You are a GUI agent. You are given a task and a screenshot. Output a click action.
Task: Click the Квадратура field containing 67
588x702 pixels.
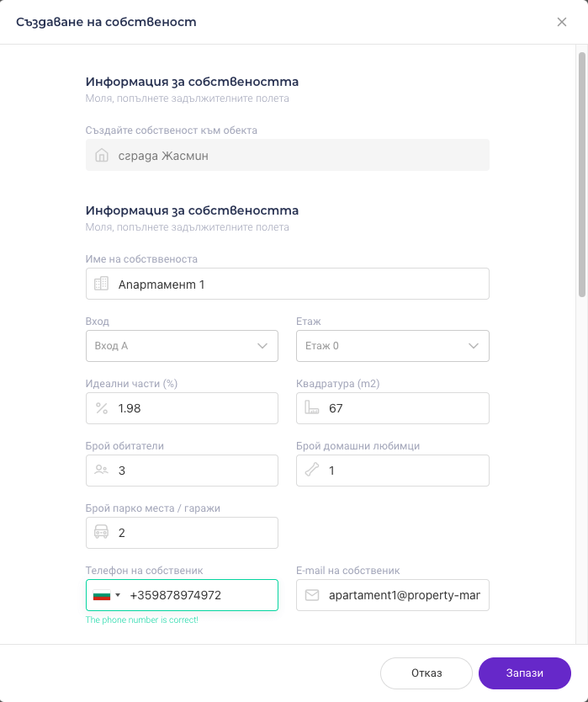(x=404, y=408)
